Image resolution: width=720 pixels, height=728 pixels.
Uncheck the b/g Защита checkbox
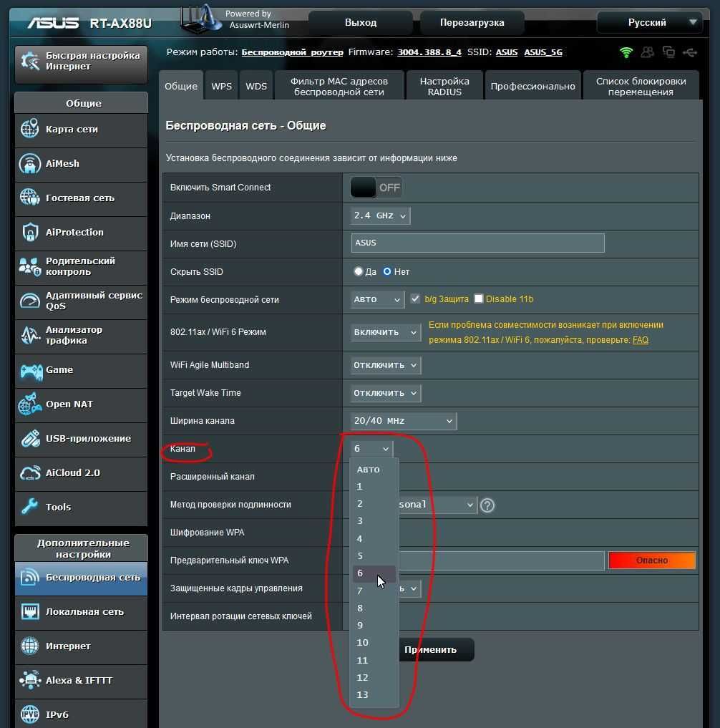pyautogui.click(x=415, y=299)
